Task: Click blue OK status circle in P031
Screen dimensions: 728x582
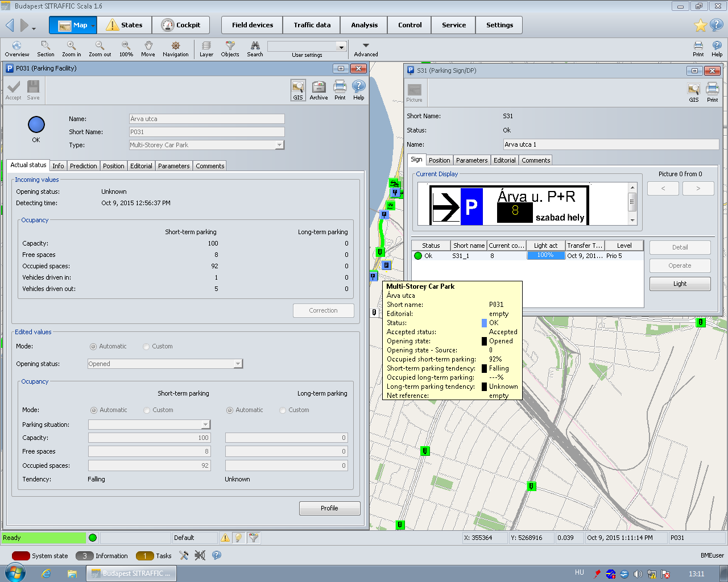Action: tap(36, 124)
